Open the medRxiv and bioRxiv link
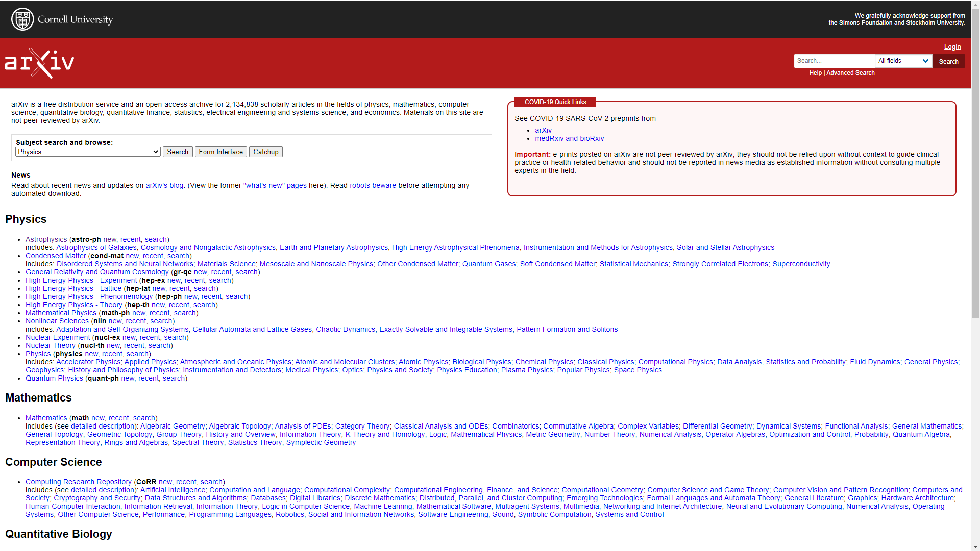The height and width of the screenshot is (551, 980). coord(569,138)
